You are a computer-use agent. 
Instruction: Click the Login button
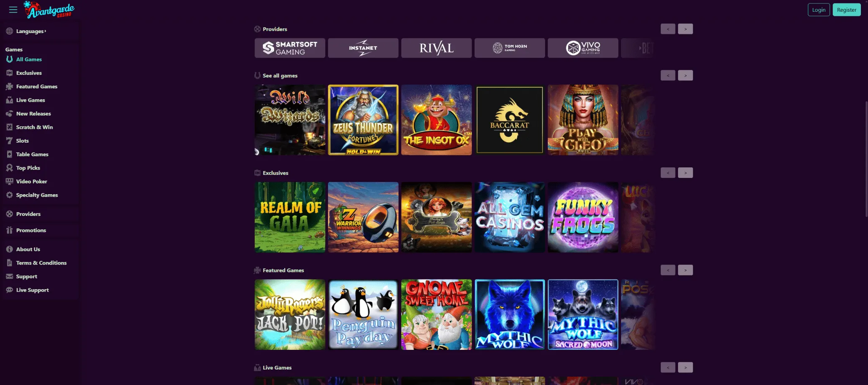pyautogui.click(x=819, y=10)
